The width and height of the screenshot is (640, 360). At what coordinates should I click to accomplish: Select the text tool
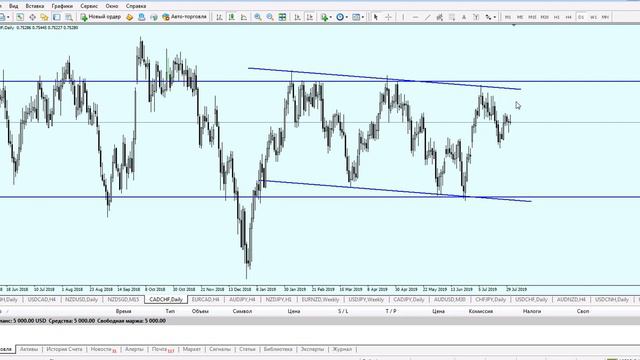point(464,17)
